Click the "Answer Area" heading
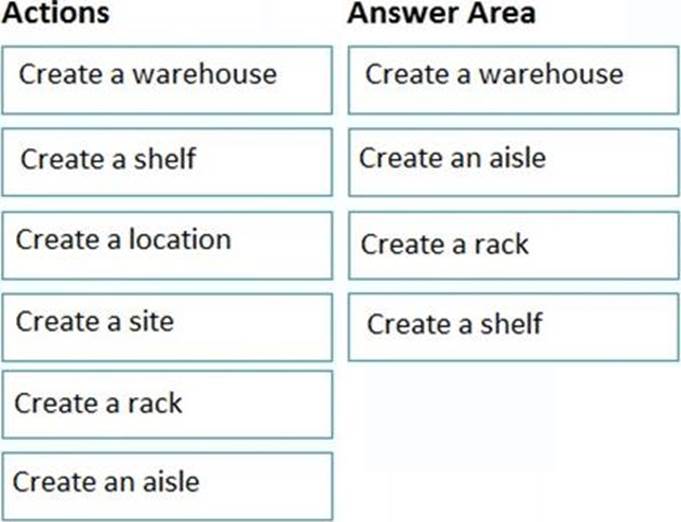Image resolution: width=681 pixels, height=522 pixels. (x=441, y=14)
